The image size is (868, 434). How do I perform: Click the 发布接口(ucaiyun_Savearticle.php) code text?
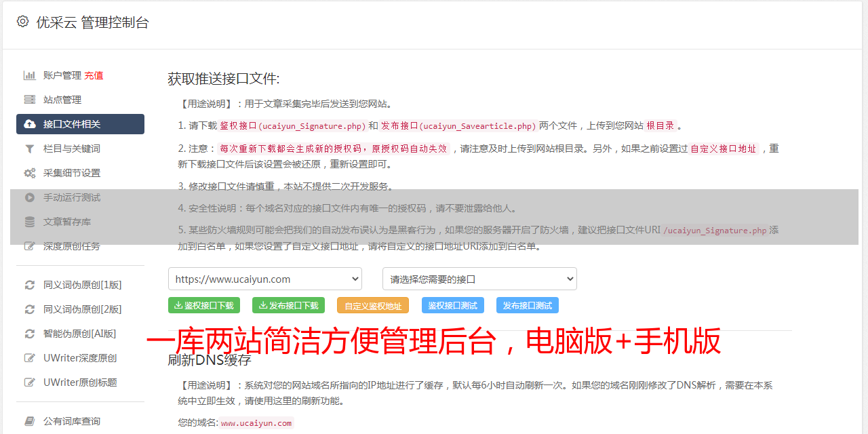coord(458,125)
